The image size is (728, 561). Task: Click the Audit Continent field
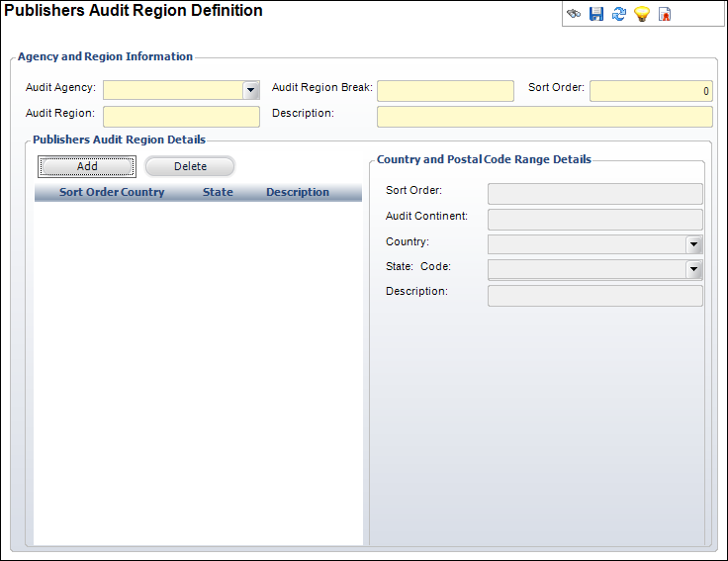[x=594, y=220]
